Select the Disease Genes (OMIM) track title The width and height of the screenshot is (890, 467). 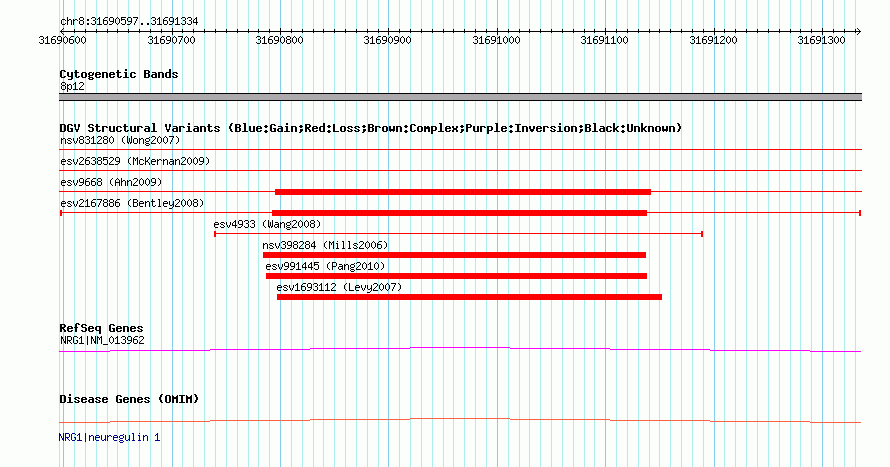[x=129, y=399]
